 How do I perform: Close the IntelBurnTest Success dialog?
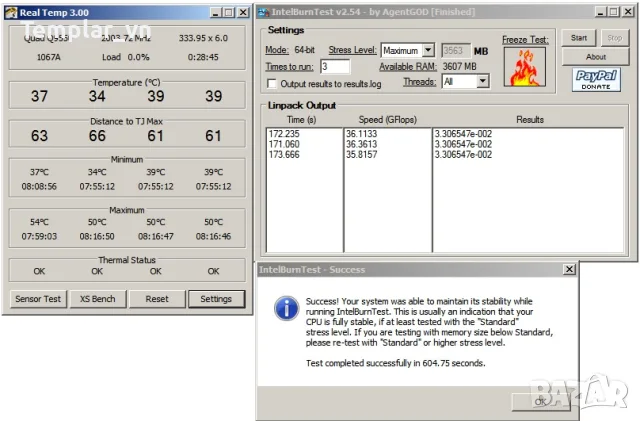coord(569,270)
